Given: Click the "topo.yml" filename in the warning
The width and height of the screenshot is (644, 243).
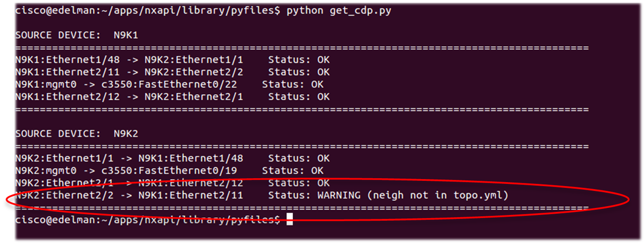Looking at the screenshot, I should click(x=482, y=195).
